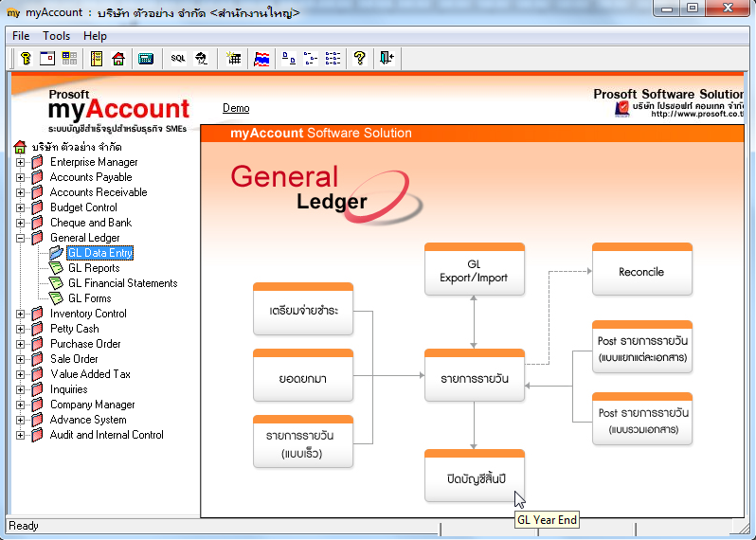
Task: Click the SQL toolbar button
Action: 178,59
